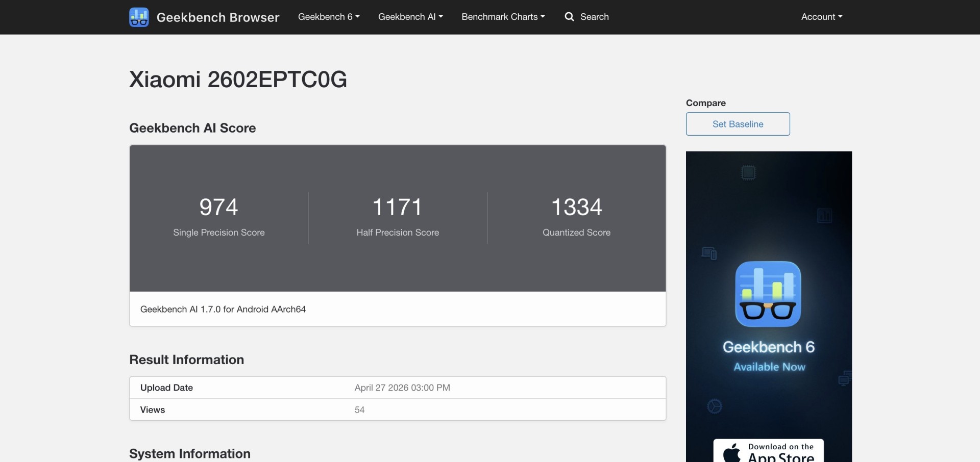This screenshot has height=462, width=980.
Task: Click the search magnifier icon
Action: point(569,17)
